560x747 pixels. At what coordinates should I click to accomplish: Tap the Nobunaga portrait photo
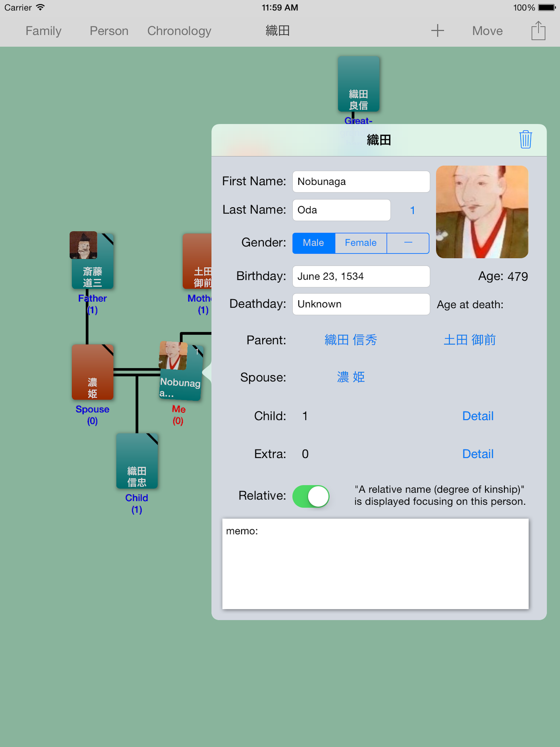(482, 212)
